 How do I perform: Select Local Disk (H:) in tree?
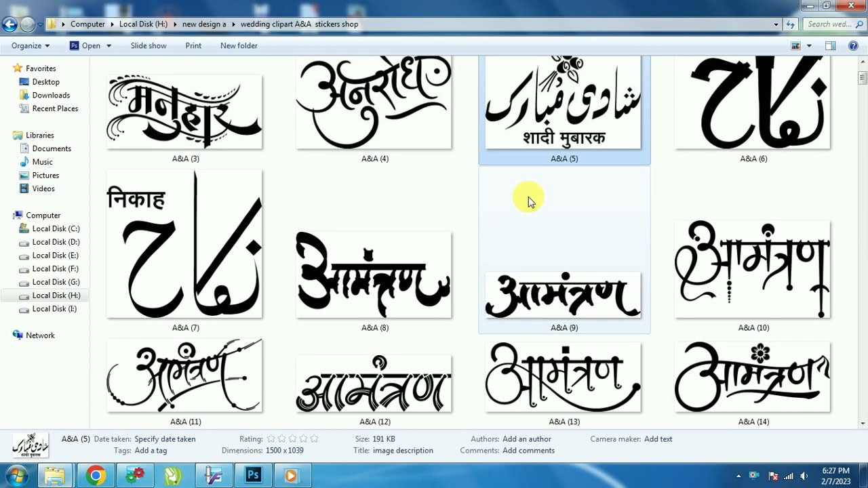56,296
